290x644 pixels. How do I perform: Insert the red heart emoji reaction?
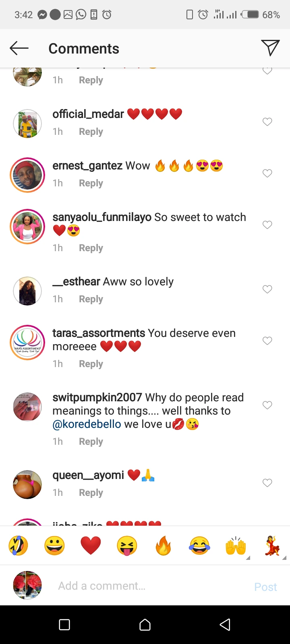pyautogui.click(x=91, y=546)
